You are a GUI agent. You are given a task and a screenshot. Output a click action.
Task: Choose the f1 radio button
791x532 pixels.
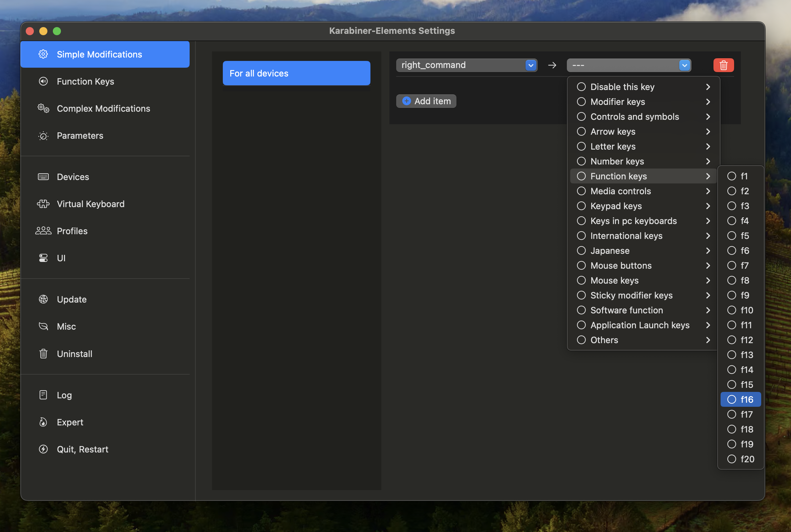pyautogui.click(x=732, y=176)
